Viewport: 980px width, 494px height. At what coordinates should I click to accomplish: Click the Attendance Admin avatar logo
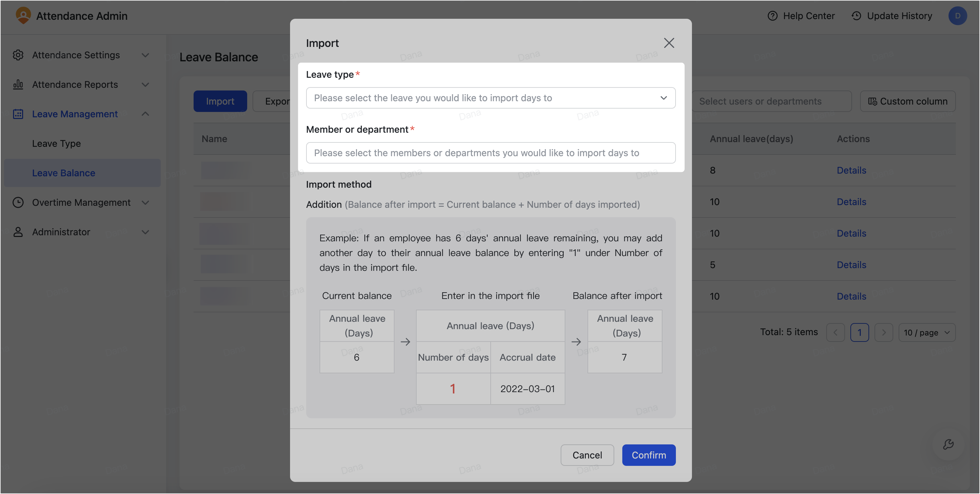coord(23,16)
